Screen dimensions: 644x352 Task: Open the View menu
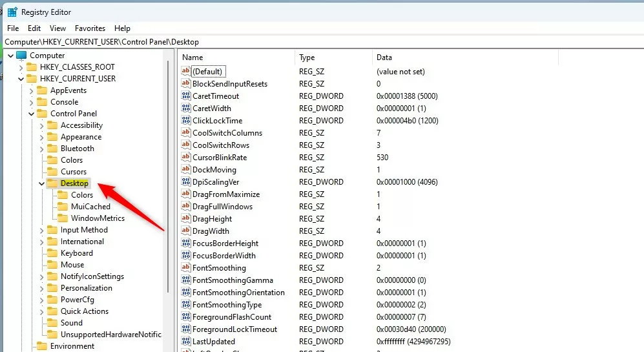(57, 28)
